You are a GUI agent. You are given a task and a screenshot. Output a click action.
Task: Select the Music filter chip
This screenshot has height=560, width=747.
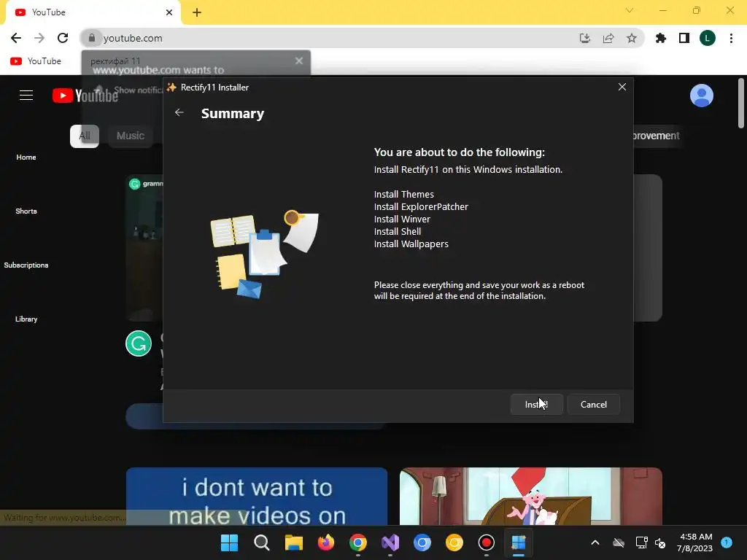[131, 136]
